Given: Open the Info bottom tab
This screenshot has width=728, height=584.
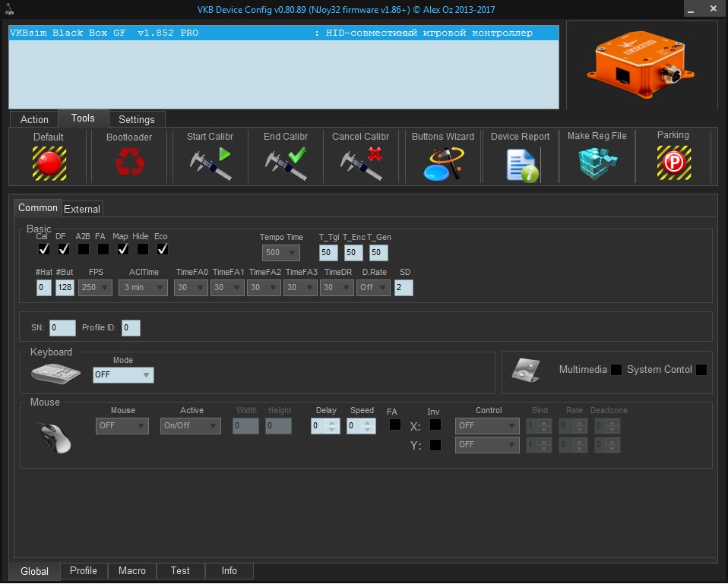Looking at the screenshot, I should tap(229, 570).
